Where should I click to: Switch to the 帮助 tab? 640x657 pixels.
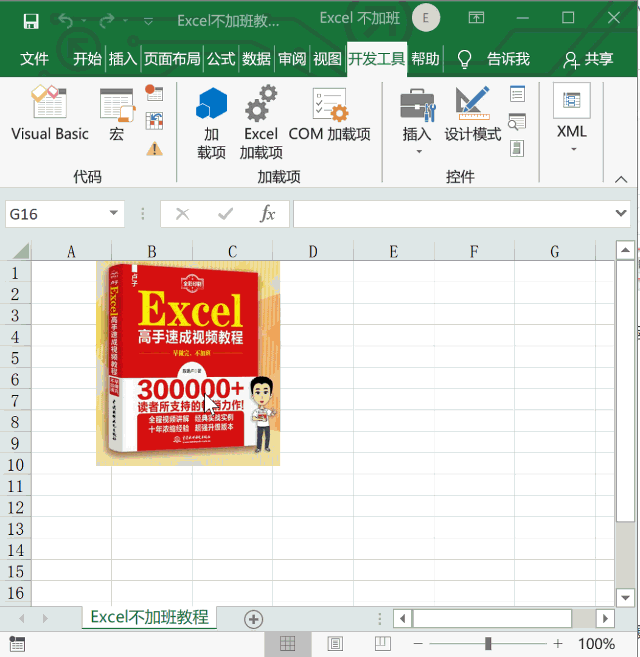pos(425,59)
